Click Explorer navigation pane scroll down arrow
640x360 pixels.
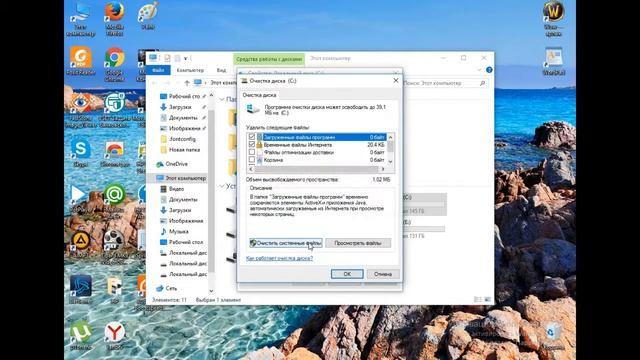[211, 291]
